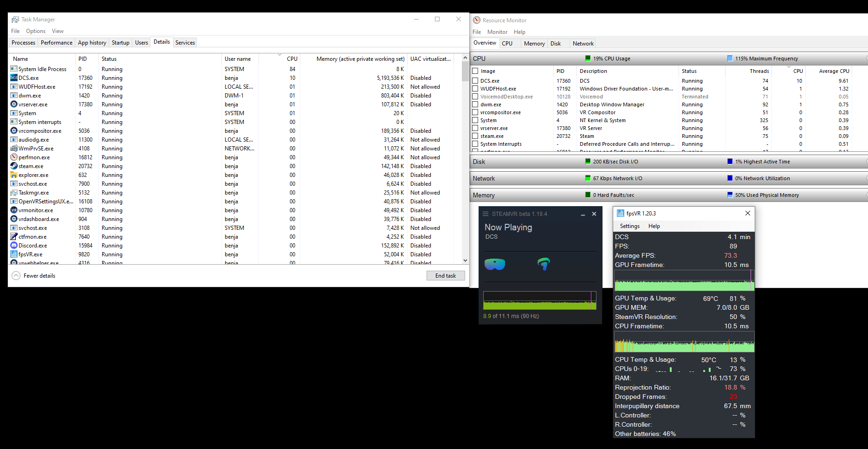868x449 pixels.
Task: Toggle the Image select-all checkbox in Resource Monitor
Action: click(x=475, y=71)
